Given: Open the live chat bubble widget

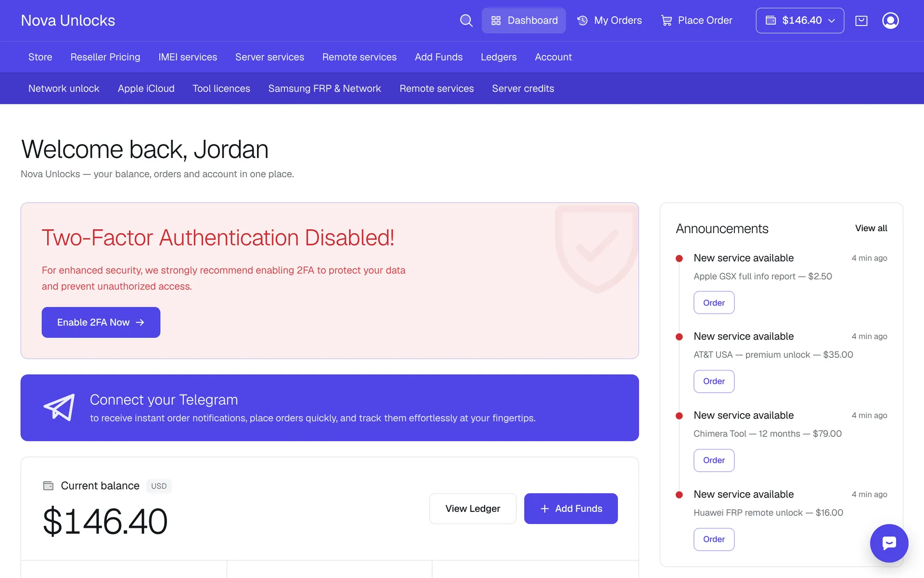Looking at the screenshot, I should tap(889, 543).
